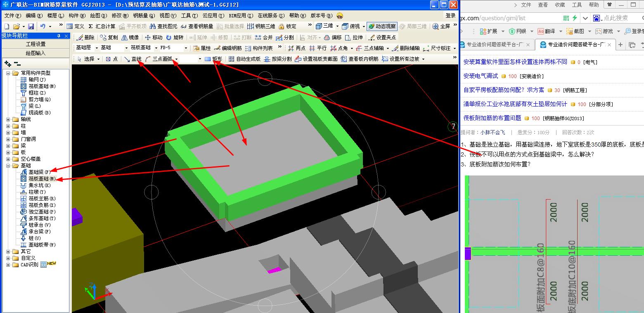The height and width of the screenshot is (313, 644).
Task: Run 汇总计算 summary calculation
Action: click(x=102, y=26)
